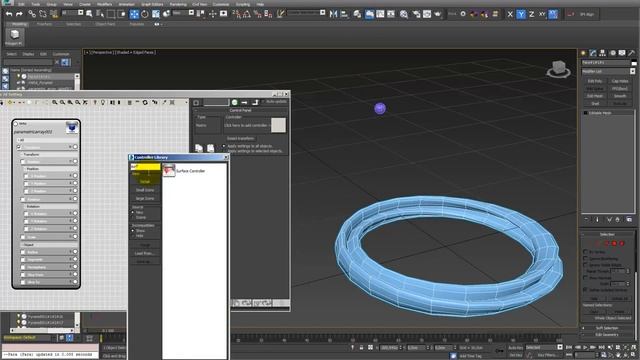
Task: Switch to the Object Paint ribbon tab
Action: click(105, 24)
